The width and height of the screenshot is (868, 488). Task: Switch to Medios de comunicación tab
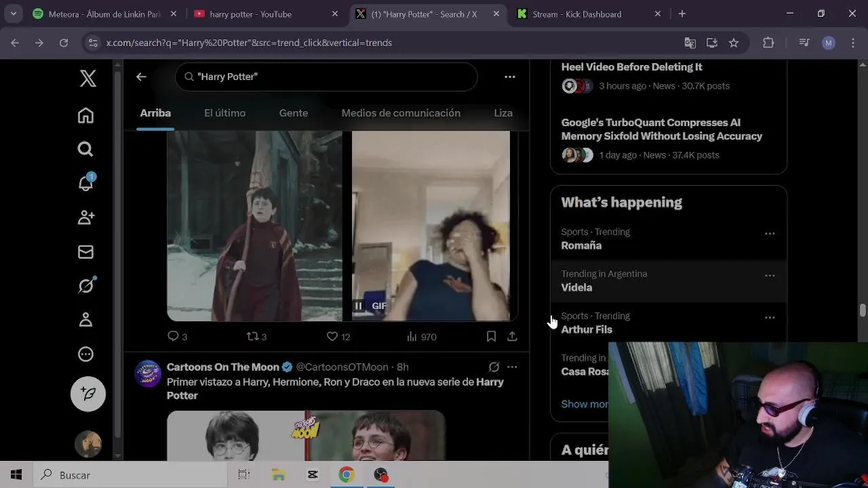coord(401,113)
